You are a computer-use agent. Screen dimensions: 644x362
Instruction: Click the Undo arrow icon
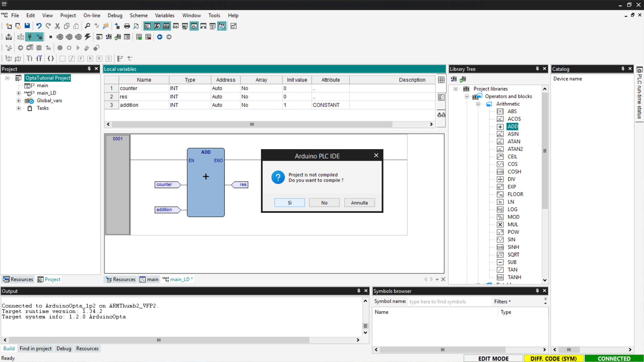coord(39,26)
